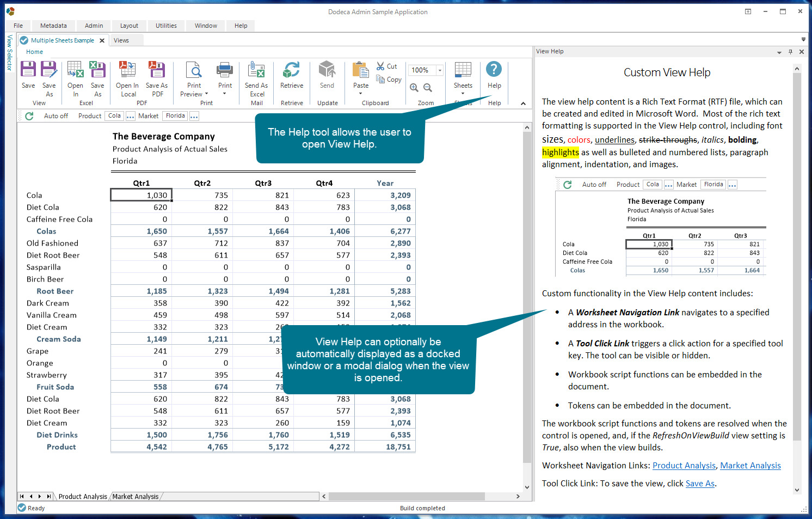
Task: Follow the Market Analysis navigation link
Action: [x=751, y=466]
